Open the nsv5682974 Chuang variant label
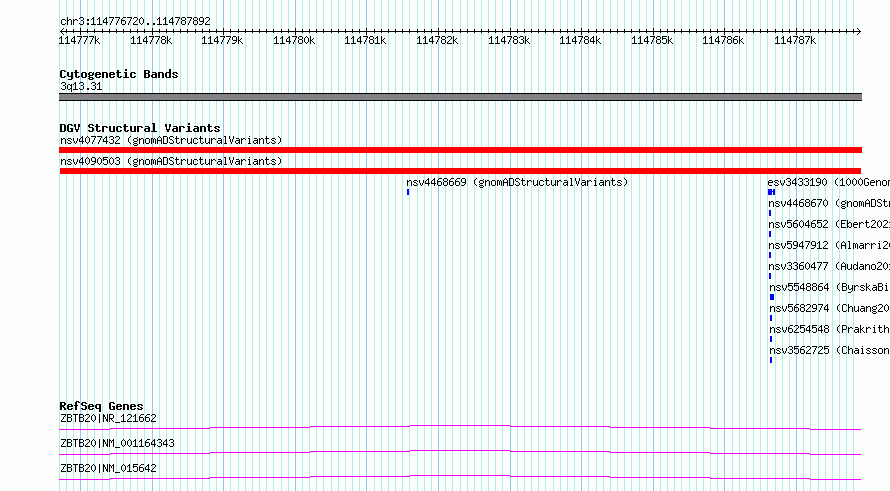The width and height of the screenshot is (890, 491). pos(829,308)
